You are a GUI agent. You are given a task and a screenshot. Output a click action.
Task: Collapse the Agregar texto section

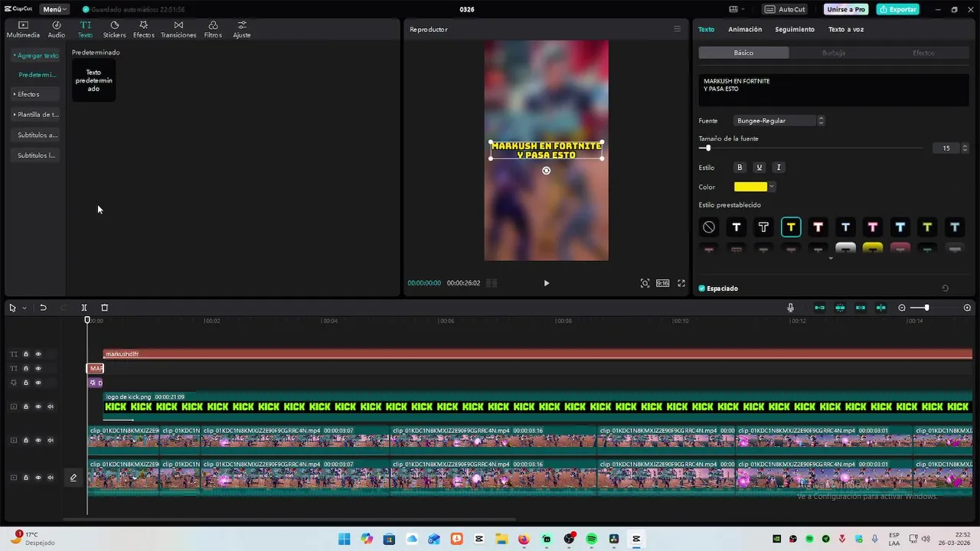coord(36,56)
